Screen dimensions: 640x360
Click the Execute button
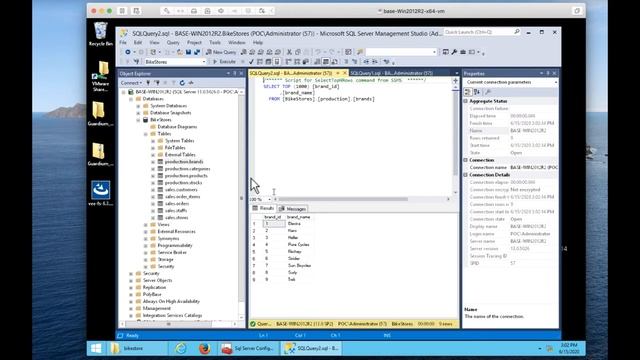(224, 62)
